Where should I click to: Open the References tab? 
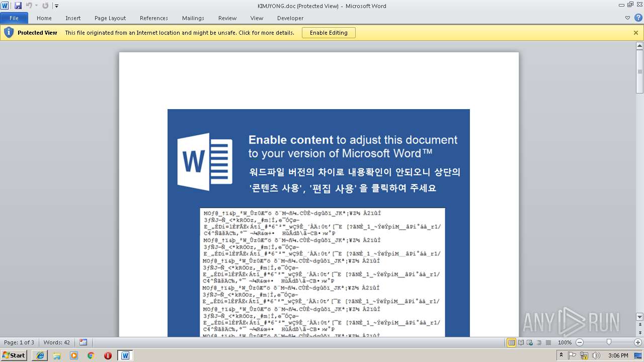point(154,18)
